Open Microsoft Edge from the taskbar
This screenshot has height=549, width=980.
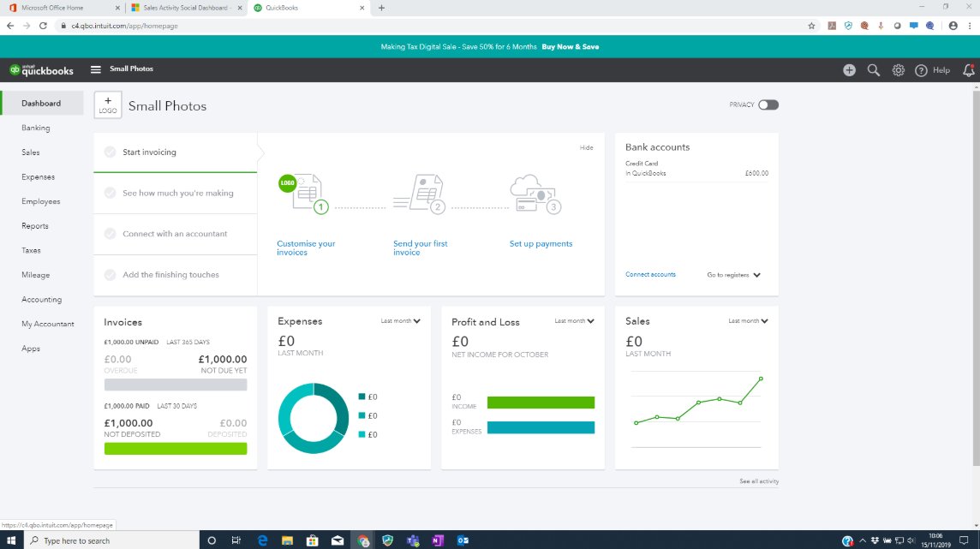(x=262, y=540)
